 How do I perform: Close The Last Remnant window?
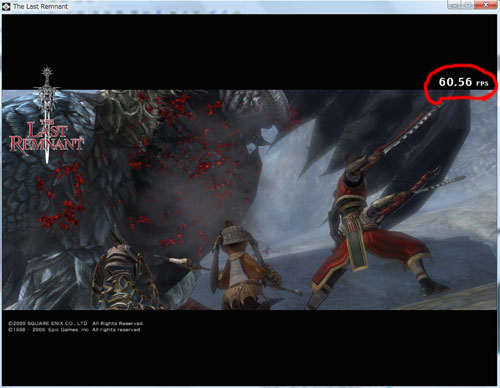coord(486,5)
